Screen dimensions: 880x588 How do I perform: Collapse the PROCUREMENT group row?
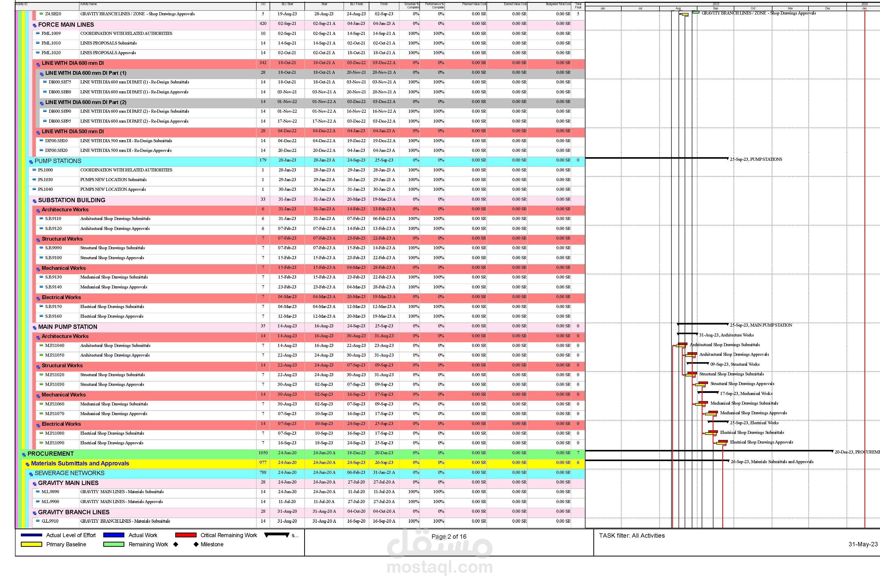[24, 454]
